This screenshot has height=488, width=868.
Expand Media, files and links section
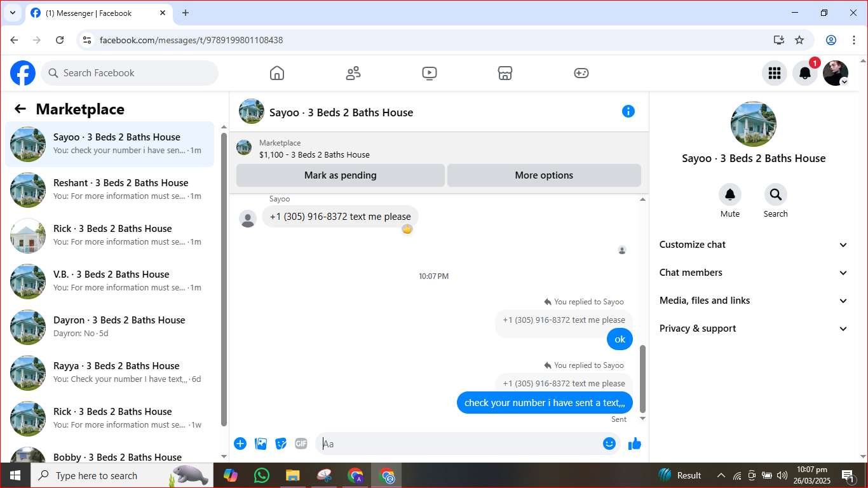click(754, 301)
